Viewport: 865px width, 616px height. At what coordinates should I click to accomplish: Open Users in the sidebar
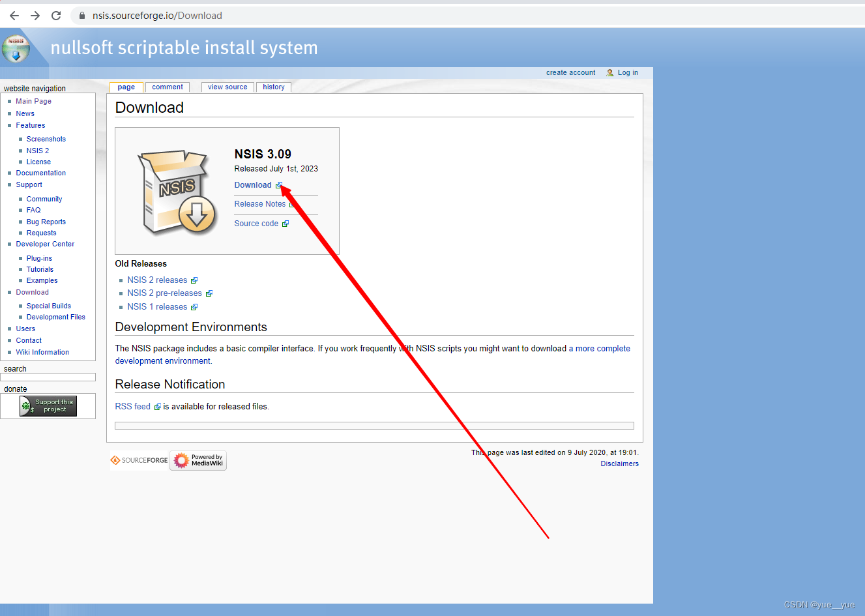tap(26, 329)
